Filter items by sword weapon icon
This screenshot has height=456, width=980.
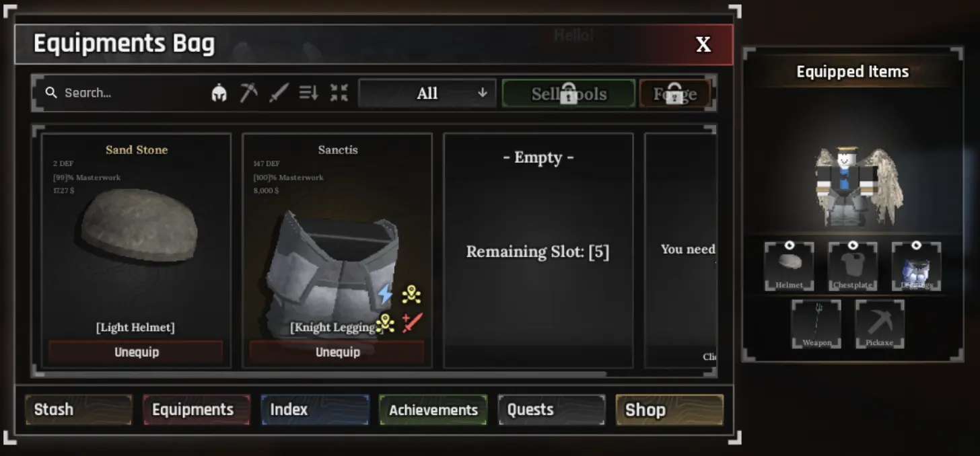point(279,93)
